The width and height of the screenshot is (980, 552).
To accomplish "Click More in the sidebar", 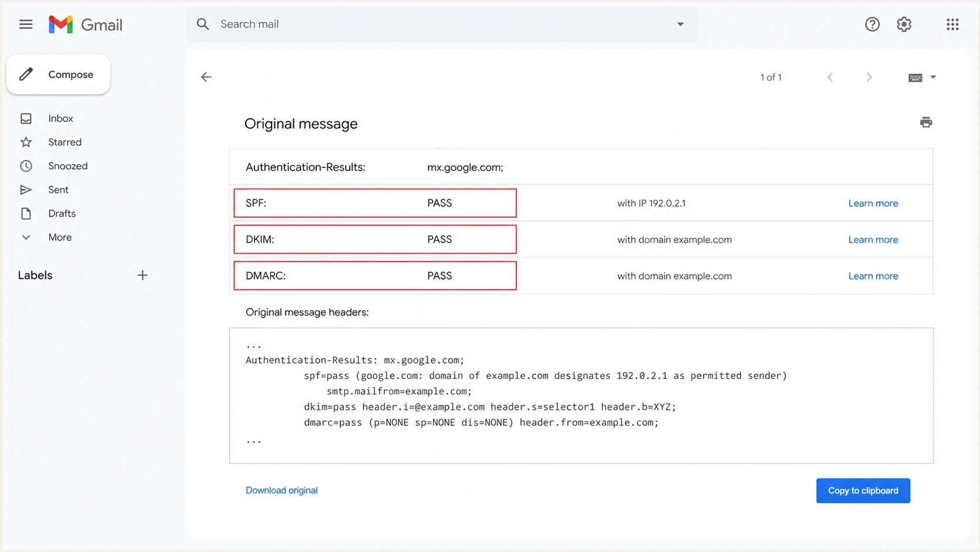I will point(60,238).
